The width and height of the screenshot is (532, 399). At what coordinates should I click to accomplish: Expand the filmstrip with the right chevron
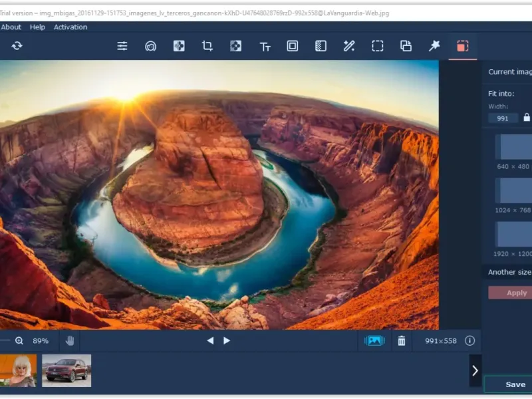click(x=475, y=370)
